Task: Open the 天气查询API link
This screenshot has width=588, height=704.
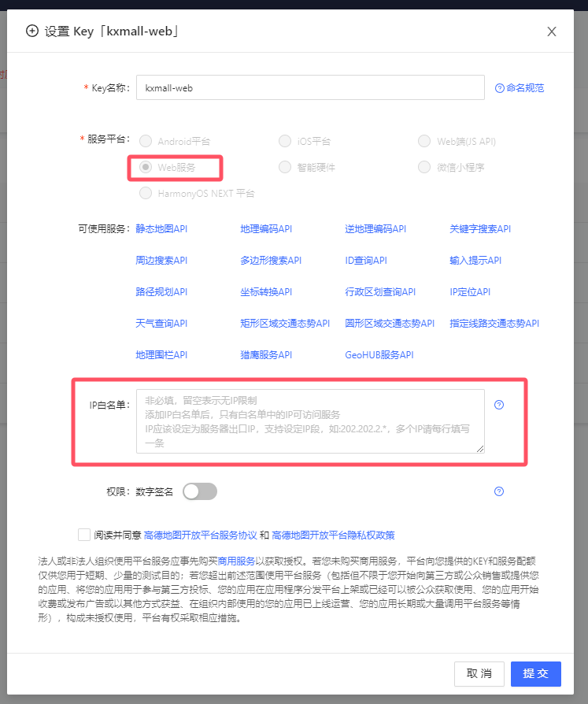Action: click(161, 324)
